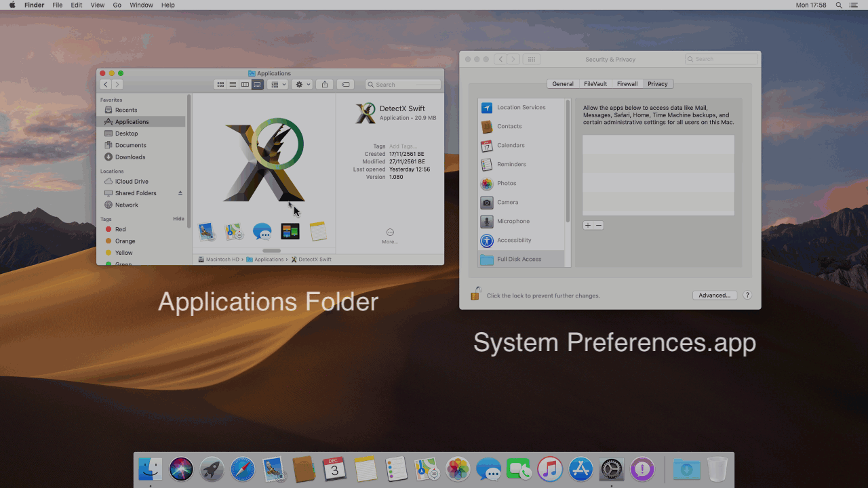The height and width of the screenshot is (488, 868).
Task: Select Accessibility in privacy list
Action: [521, 241]
